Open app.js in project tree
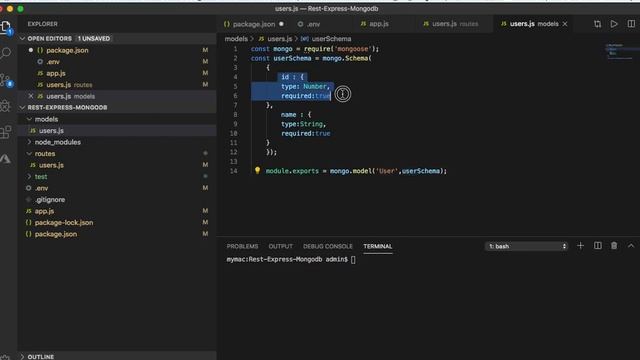 (117, 211)
